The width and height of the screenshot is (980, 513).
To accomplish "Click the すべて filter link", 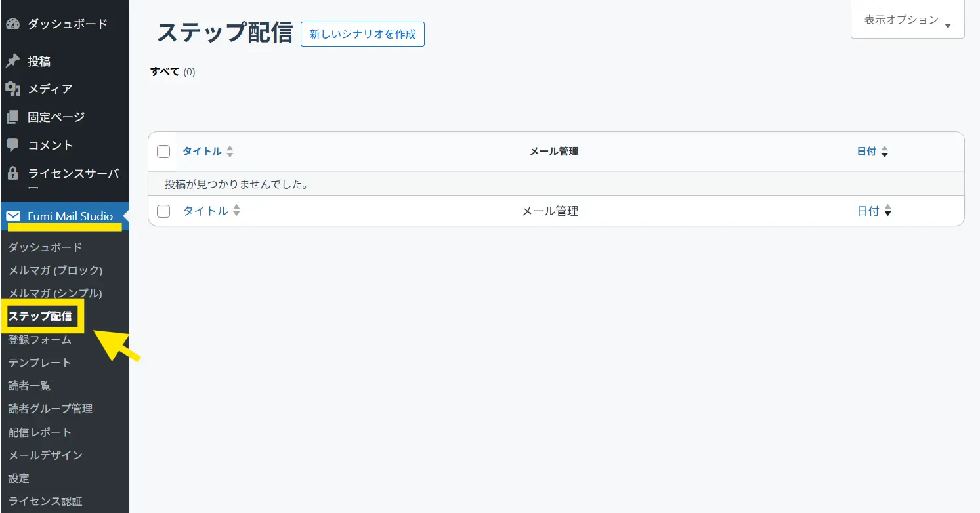I will pos(165,72).
